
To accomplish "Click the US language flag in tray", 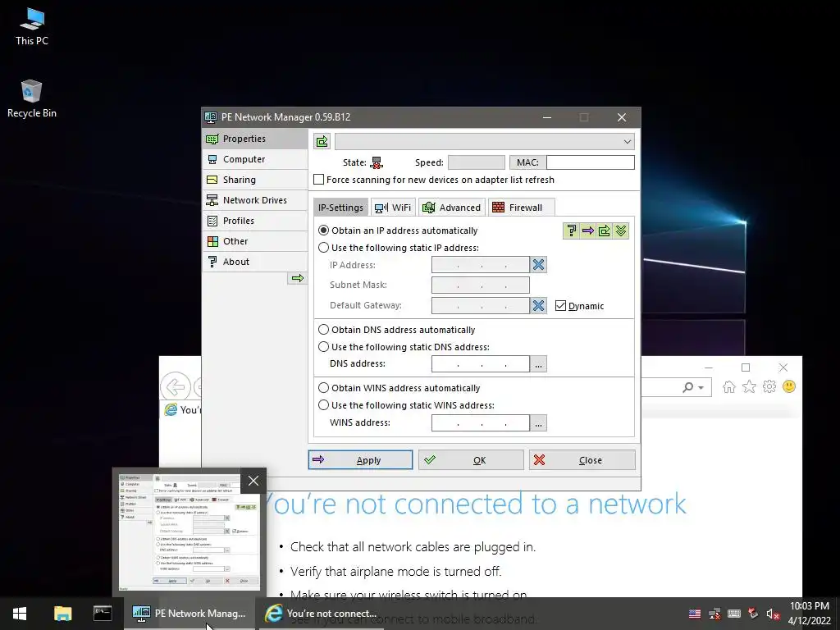I will tap(695, 614).
